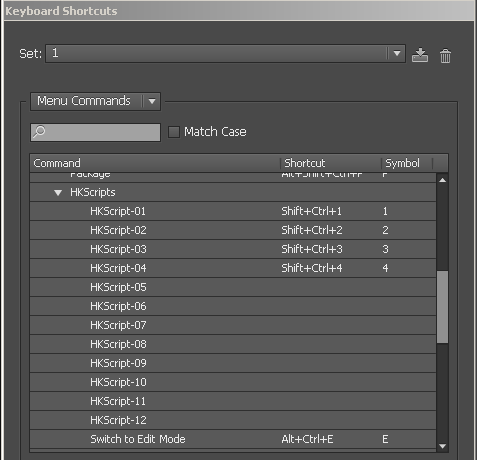Select the HKScript-05 command row
The height and width of the screenshot is (460, 477).
tap(233, 287)
